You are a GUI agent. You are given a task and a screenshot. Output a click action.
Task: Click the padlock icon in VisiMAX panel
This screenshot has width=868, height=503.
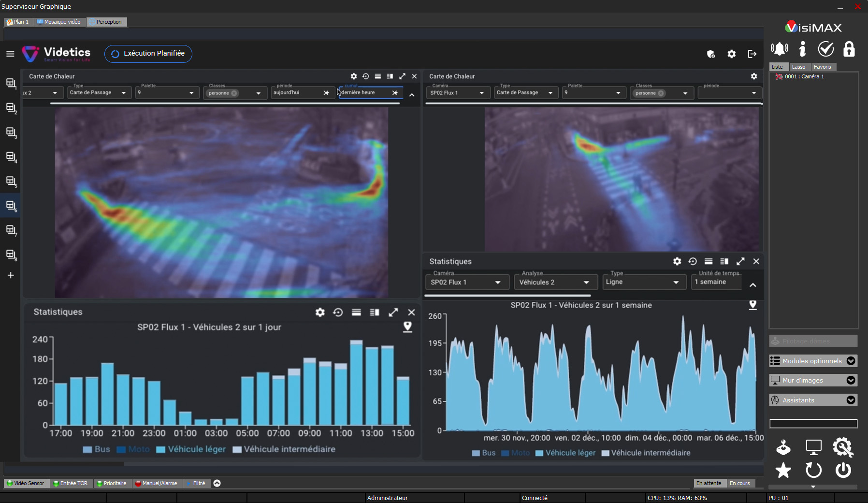849,49
